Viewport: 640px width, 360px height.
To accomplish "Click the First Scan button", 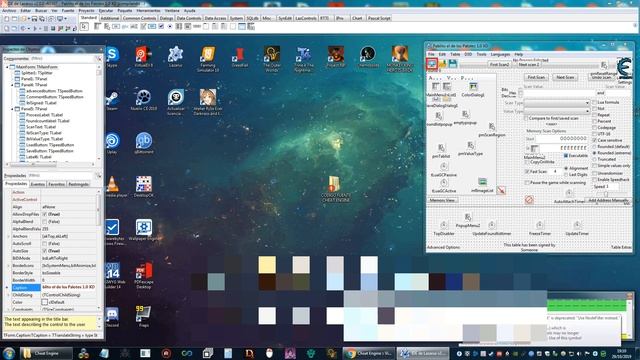I will [x=536, y=77].
